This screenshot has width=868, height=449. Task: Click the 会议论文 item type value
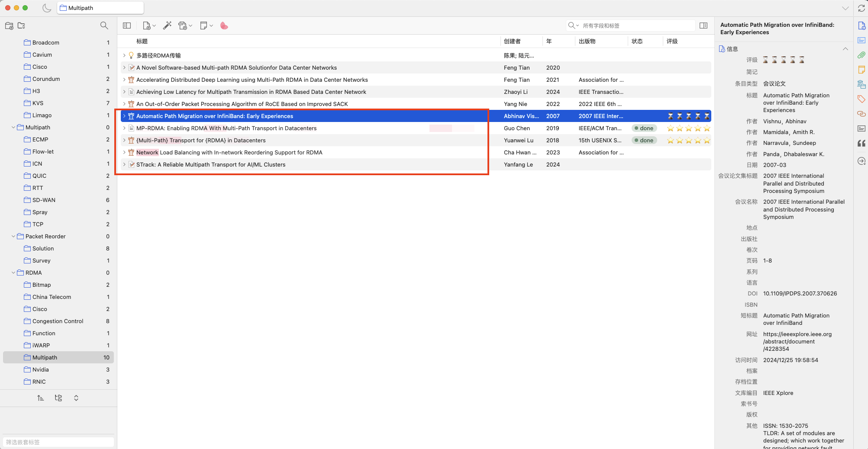774,83
